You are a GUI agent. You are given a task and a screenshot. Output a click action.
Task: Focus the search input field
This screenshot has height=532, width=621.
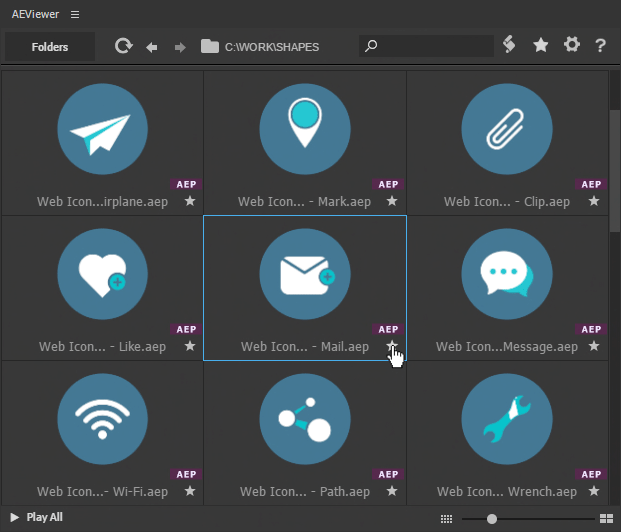pyautogui.click(x=426, y=46)
